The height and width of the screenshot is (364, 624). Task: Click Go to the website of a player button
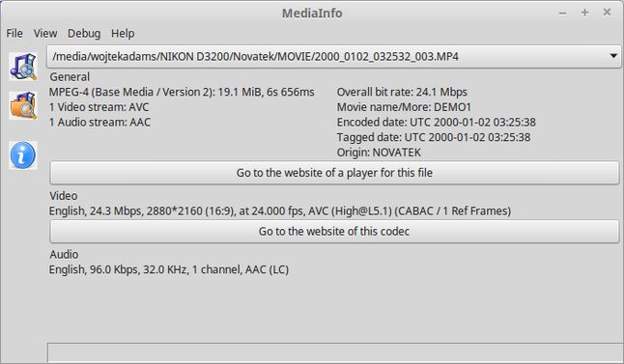(334, 173)
